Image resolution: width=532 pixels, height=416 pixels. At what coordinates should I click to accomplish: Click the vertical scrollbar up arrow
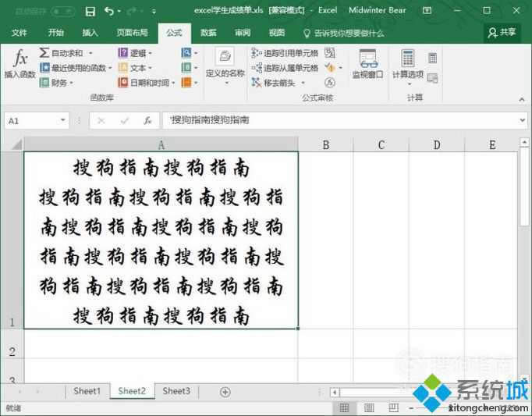pyautogui.click(x=524, y=142)
